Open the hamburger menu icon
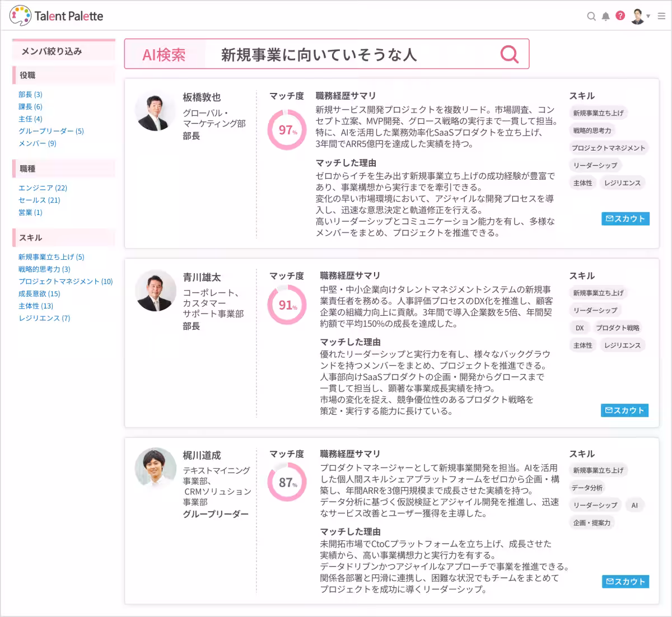Viewport: 672px width, 617px height. coord(661,16)
